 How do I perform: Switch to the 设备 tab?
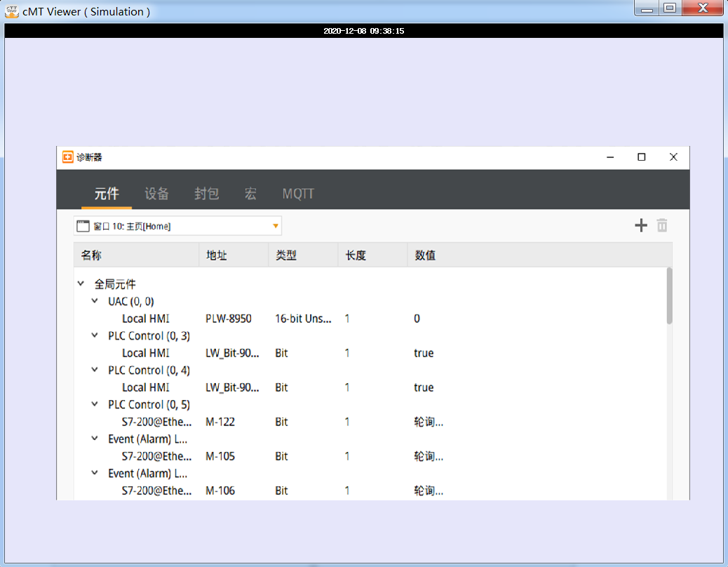tap(156, 194)
